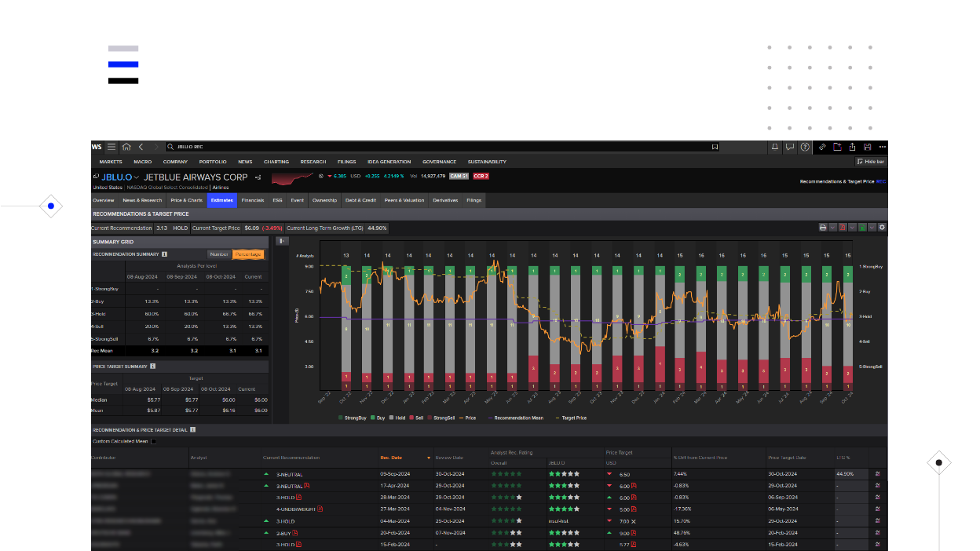This screenshot has width=980, height=551.
Task: Click the help question mark icon
Action: (x=805, y=148)
